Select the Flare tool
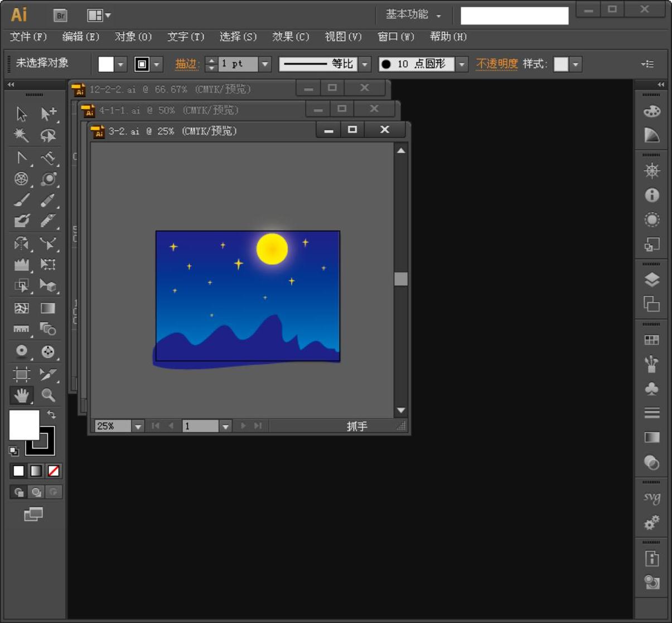 pos(48,179)
